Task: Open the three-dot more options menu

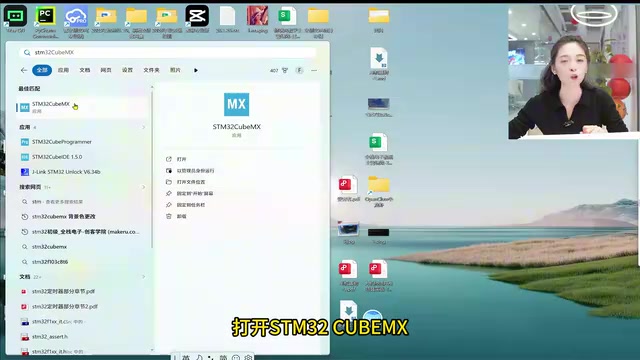Action: (x=314, y=70)
